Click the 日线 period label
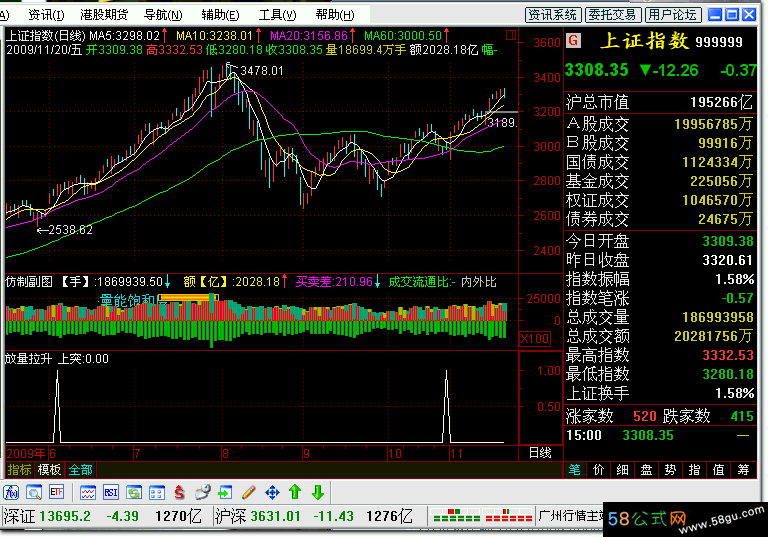 [x=540, y=453]
